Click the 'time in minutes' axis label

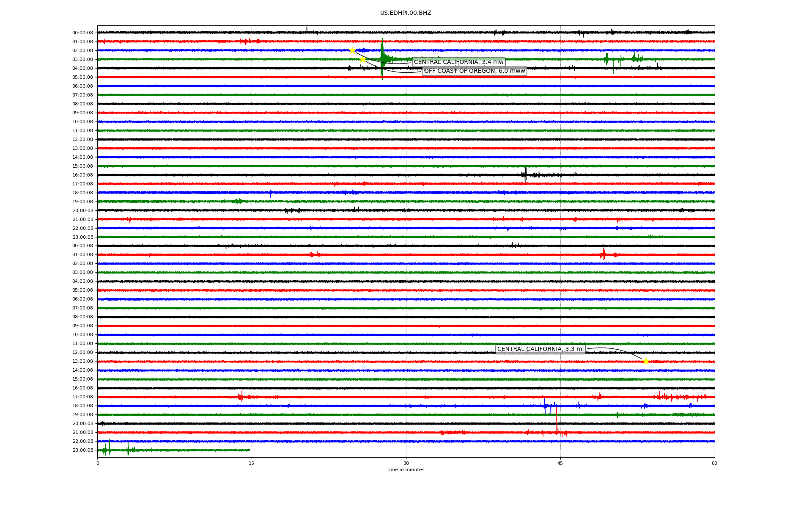coord(406,470)
